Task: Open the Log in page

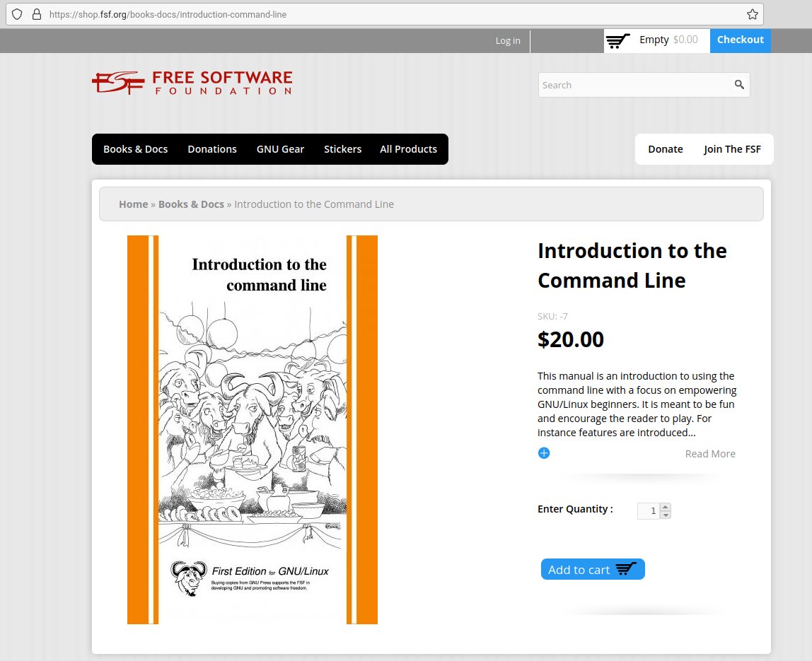Action: coord(508,40)
